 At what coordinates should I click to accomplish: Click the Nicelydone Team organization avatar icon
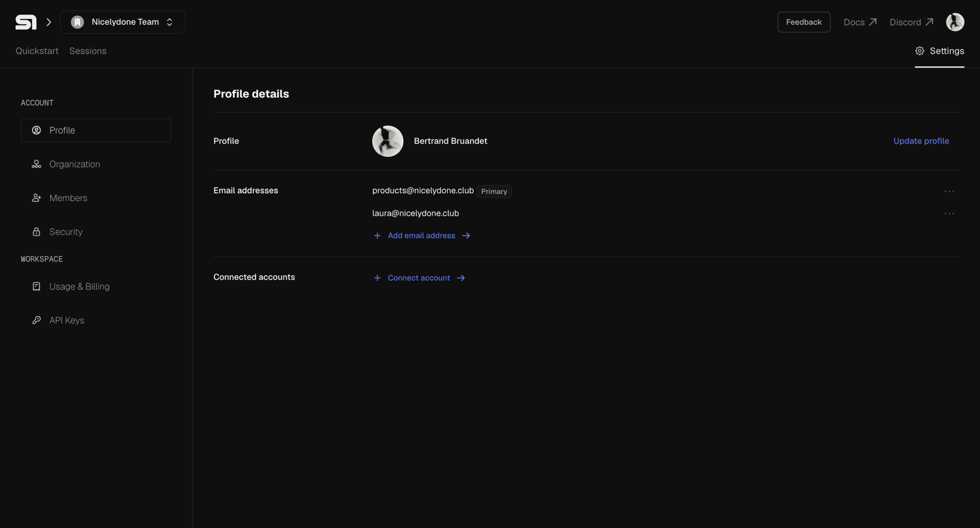(77, 22)
